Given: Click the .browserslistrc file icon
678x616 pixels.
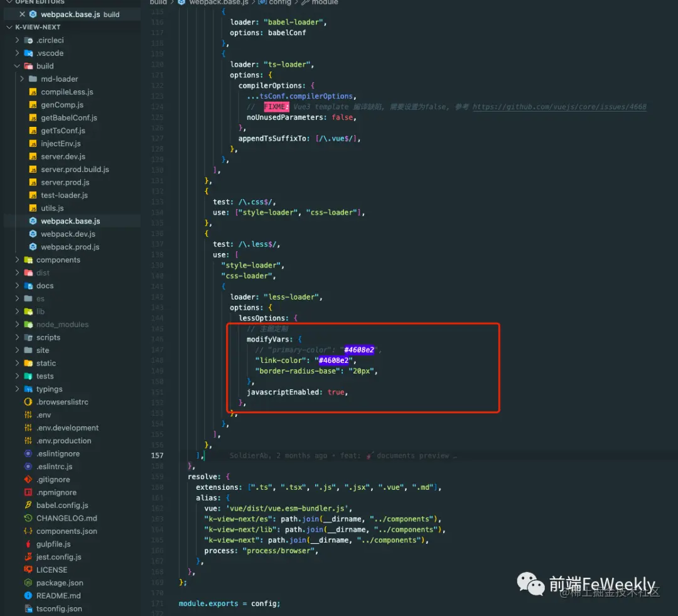Looking at the screenshot, I should coord(28,402).
